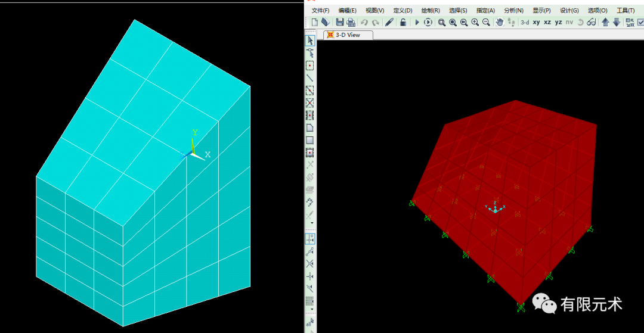Click the Run Analysis play icon
Screen dimensions: 644x333
tap(417, 22)
